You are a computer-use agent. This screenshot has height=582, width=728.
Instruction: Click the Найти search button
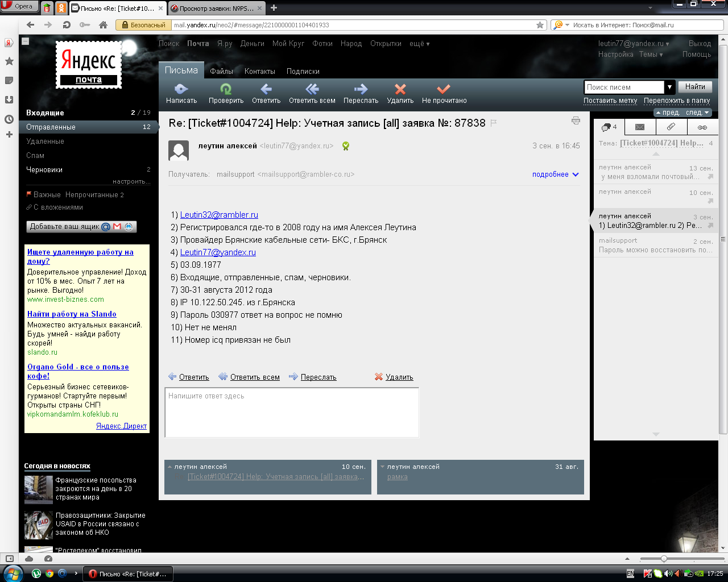click(695, 87)
